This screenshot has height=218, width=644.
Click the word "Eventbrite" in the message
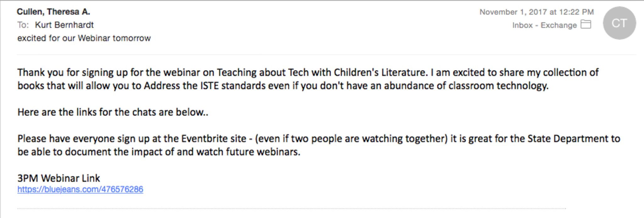(x=214, y=139)
